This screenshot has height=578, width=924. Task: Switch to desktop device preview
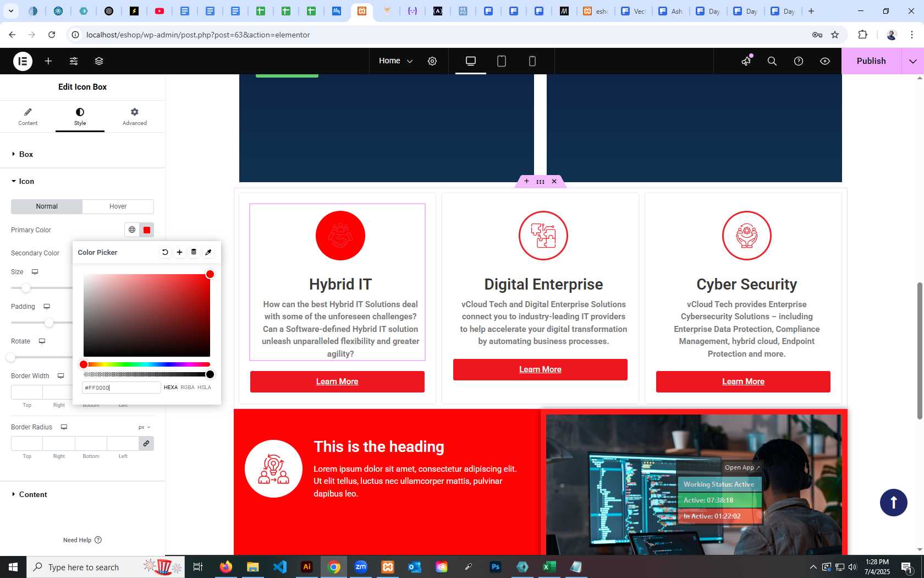pyautogui.click(x=471, y=61)
